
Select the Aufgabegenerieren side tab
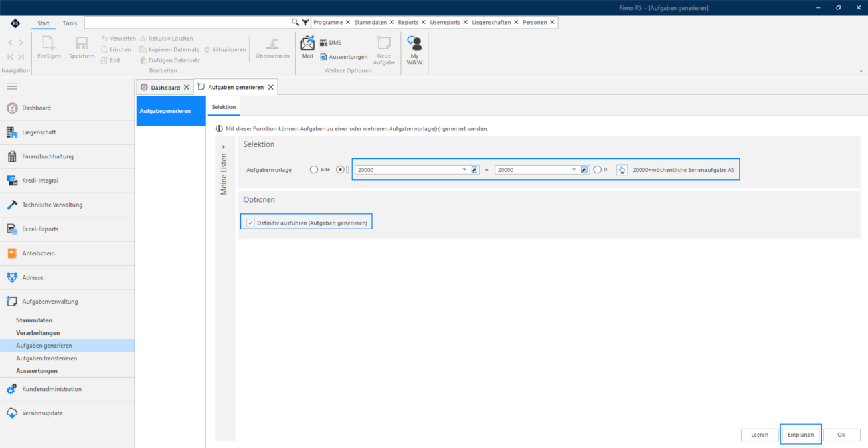click(x=171, y=111)
